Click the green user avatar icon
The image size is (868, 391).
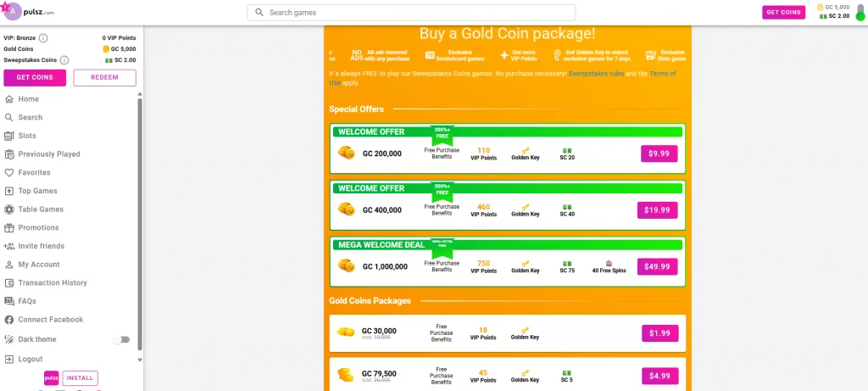pyautogui.click(x=860, y=16)
